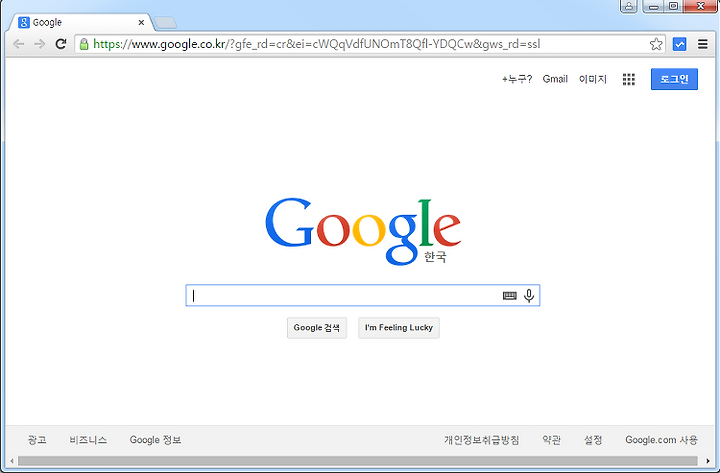Click the horizontal scrollbar thumb
The width and height of the screenshot is (720, 473).
(357, 461)
